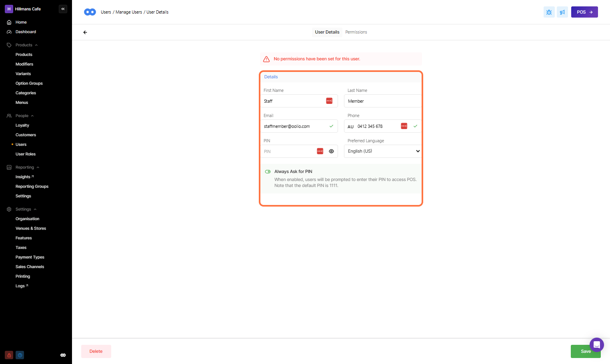Click the Delete button
This screenshot has width=610, height=364.
[96, 351]
